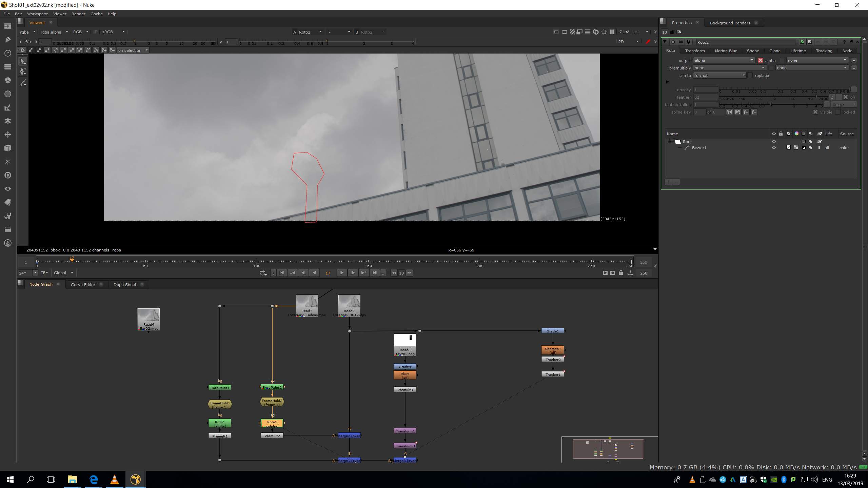The image size is (868, 488).
Task: Open the sRGB viewer colorspace dropdown
Action: click(113, 32)
